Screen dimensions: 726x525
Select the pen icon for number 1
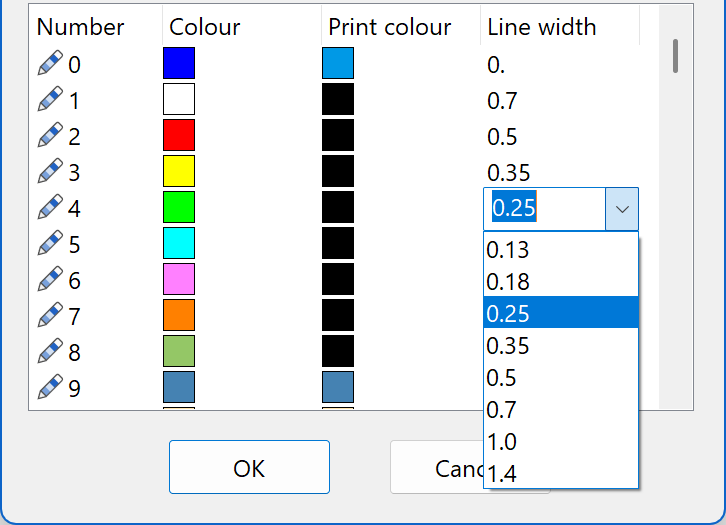click(50, 99)
